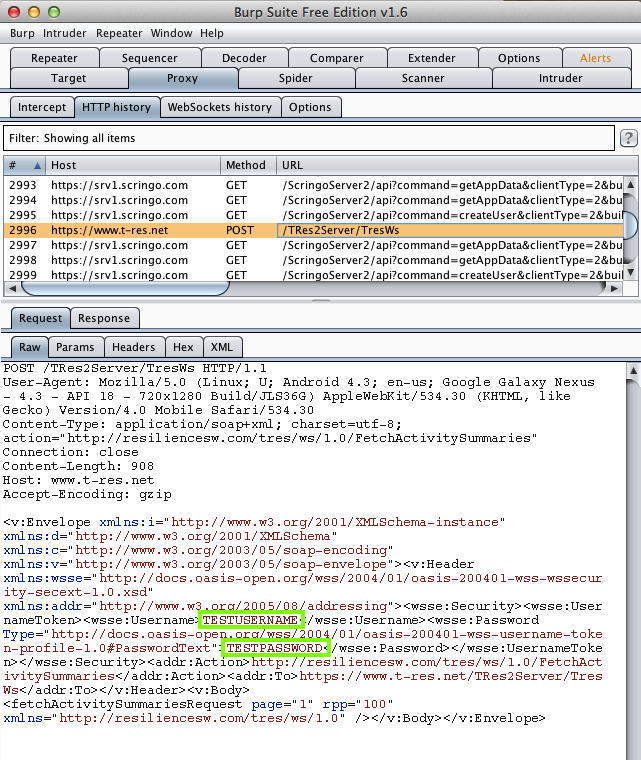This screenshot has height=760, width=641.
Task: Click the yellow minimize window button
Action: coord(34,12)
